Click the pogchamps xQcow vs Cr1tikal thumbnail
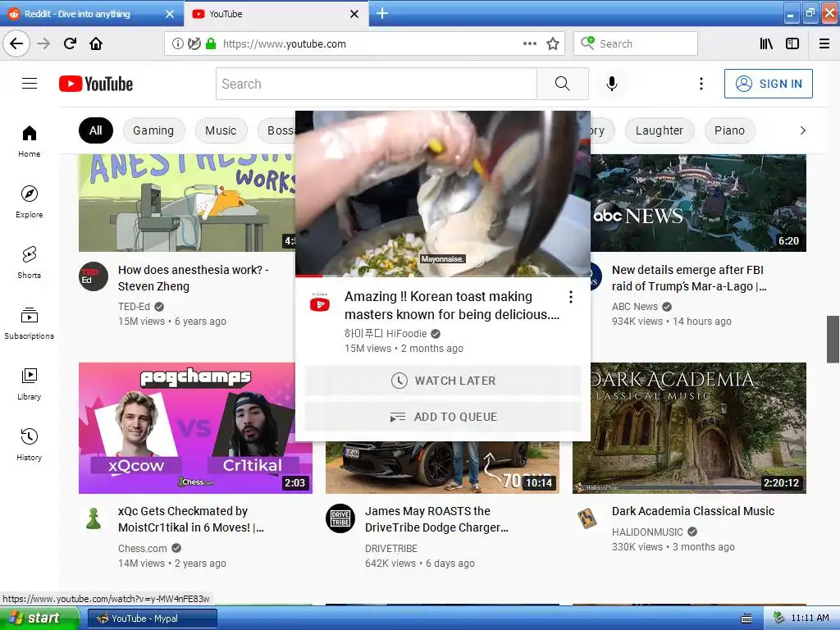 coord(195,428)
